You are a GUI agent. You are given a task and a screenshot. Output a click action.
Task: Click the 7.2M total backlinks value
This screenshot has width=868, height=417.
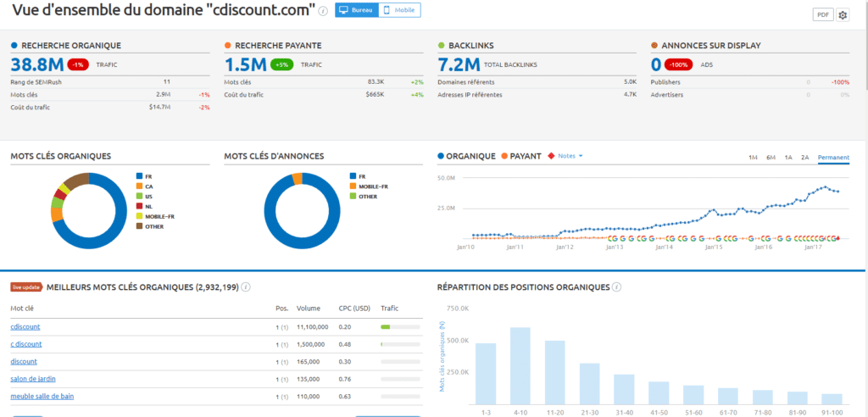point(459,64)
